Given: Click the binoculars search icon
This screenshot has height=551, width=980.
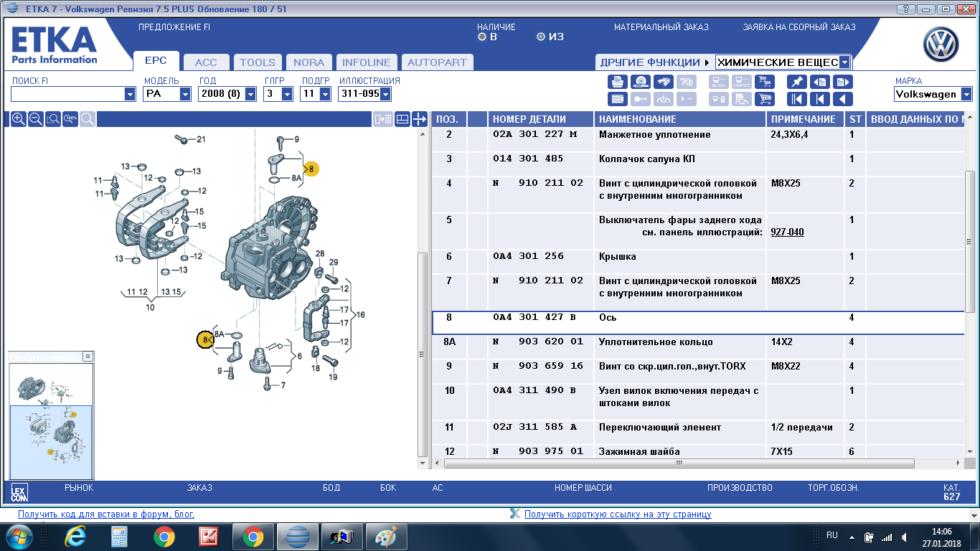Looking at the screenshot, I should coord(664,82).
